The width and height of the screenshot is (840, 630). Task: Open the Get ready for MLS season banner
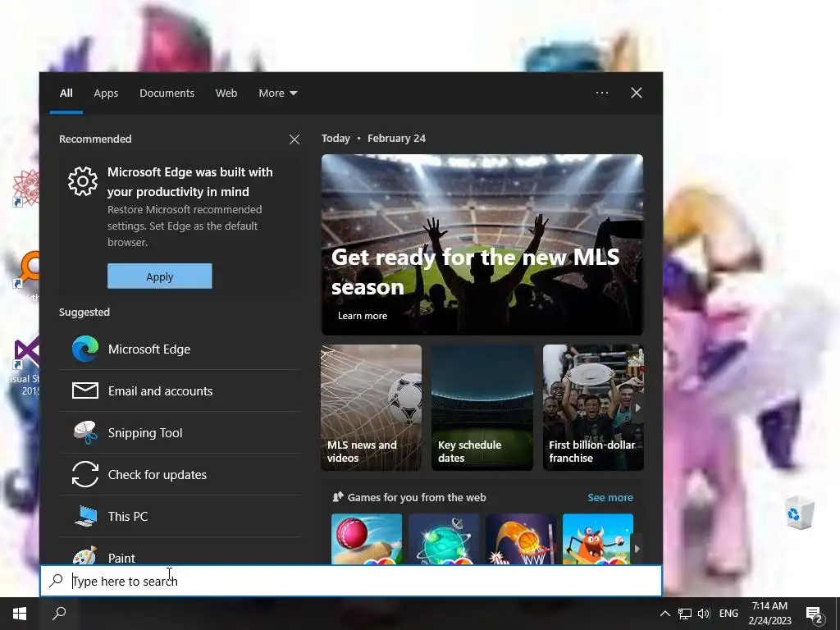(x=482, y=244)
